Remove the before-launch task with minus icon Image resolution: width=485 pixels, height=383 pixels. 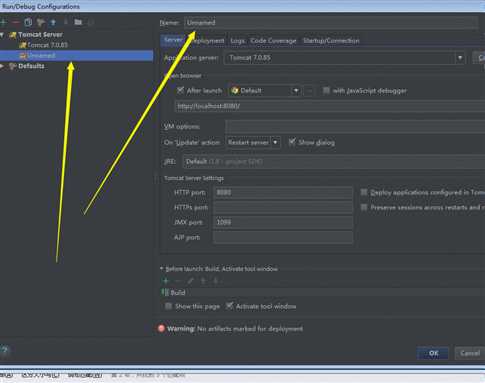click(x=178, y=281)
